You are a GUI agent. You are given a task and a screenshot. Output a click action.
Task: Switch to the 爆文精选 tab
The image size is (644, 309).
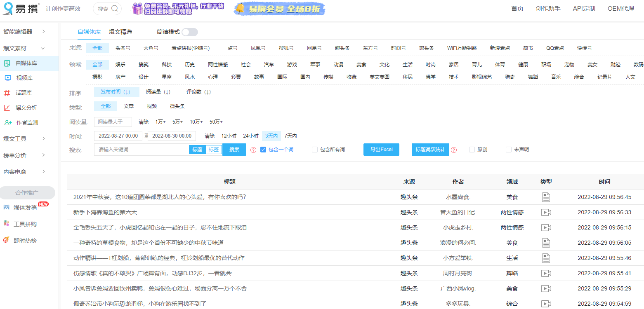(x=120, y=32)
